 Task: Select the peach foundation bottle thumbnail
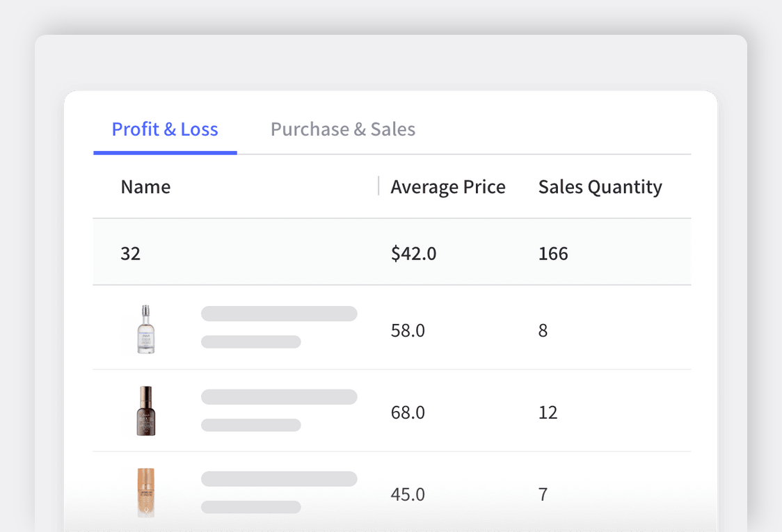point(145,492)
